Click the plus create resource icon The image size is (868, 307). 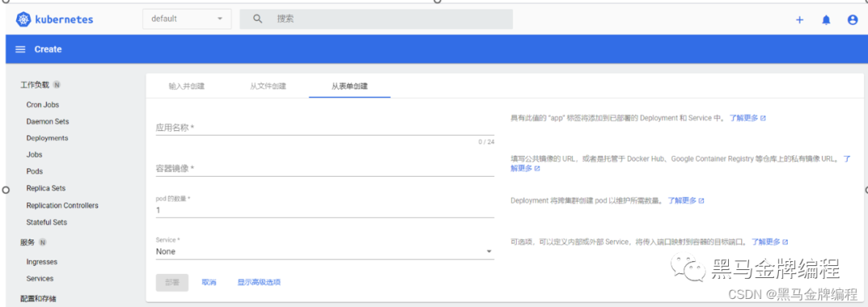coord(800,20)
